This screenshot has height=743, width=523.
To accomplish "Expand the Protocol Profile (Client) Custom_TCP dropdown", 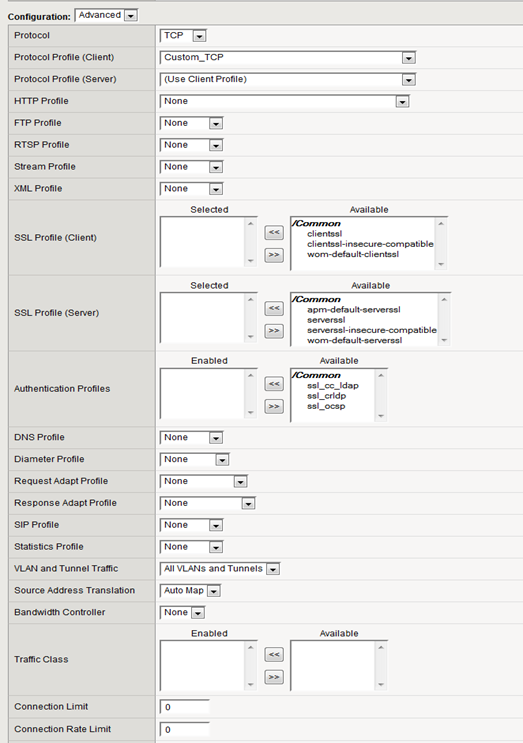I will [288, 57].
